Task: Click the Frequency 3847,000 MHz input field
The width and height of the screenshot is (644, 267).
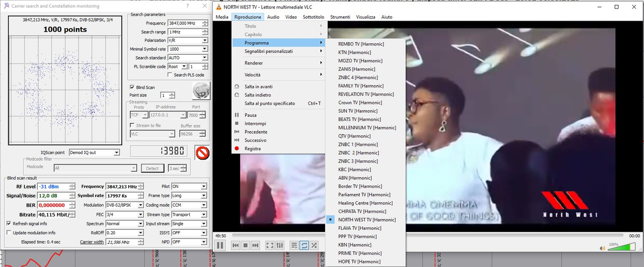Action: 184,23
